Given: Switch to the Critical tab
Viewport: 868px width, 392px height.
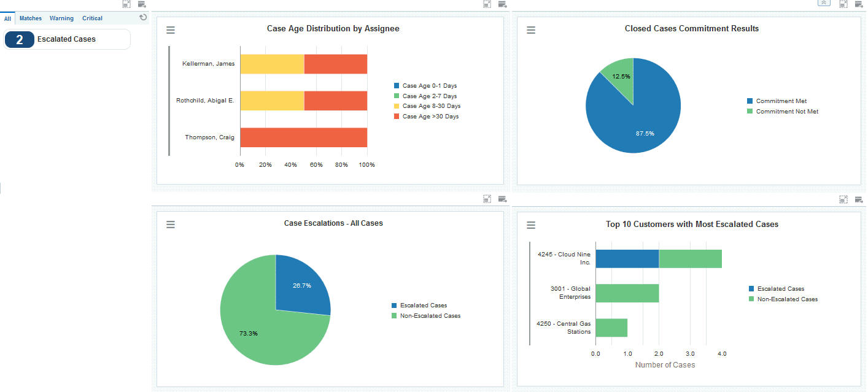Looking at the screenshot, I should click(92, 18).
